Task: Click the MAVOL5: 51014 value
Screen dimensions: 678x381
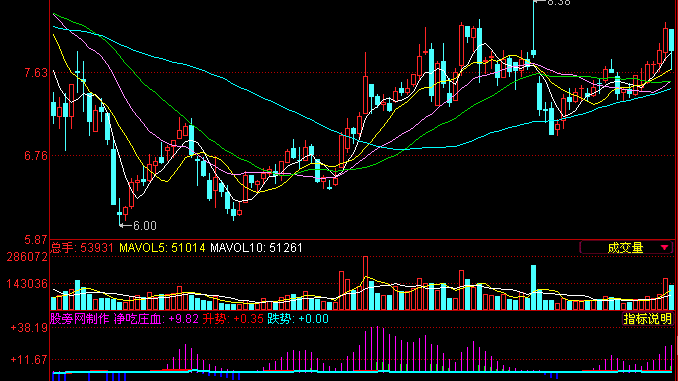Action: 162,248
